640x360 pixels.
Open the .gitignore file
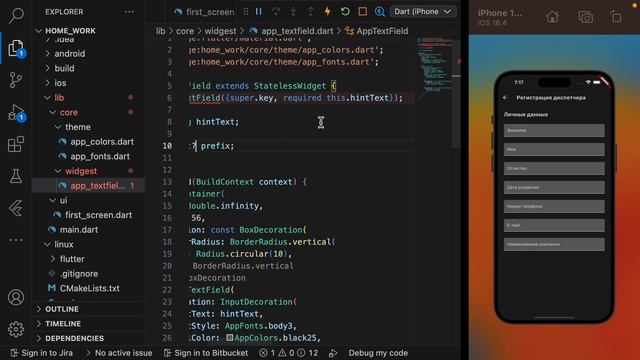[x=88, y=274]
